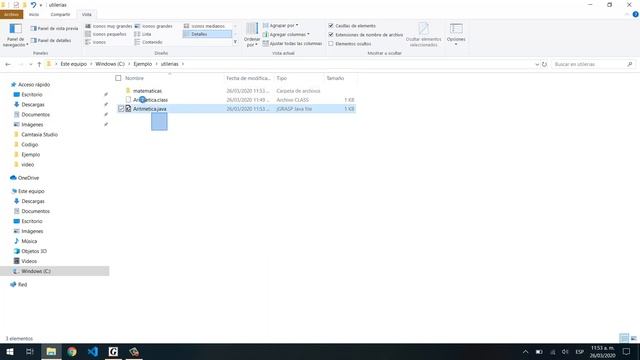640x360 pixels.
Task: Toggle Panel de detalles
Action: 51,40
